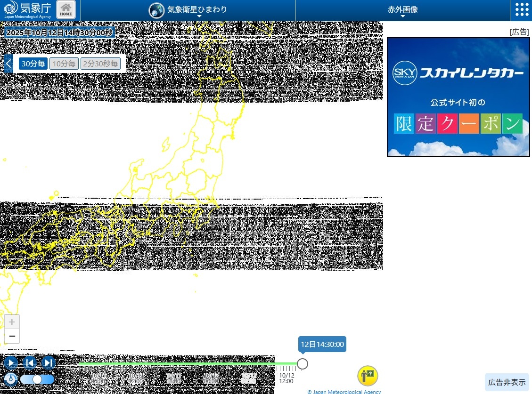This screenshot has width=532, height=394.
Task: Open the JMA agency logo link
Action: [27, 10]
